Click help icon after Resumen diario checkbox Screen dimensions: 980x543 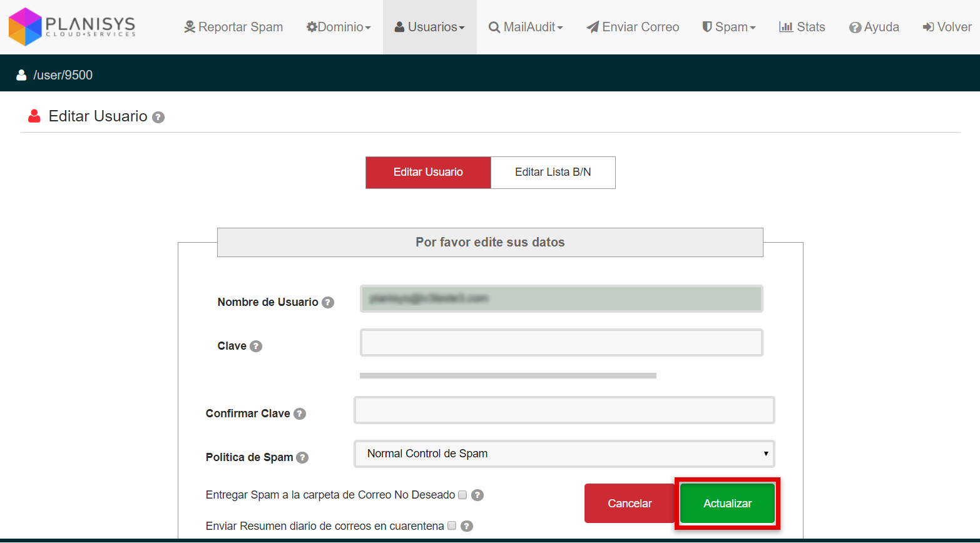tap(467, 526)
